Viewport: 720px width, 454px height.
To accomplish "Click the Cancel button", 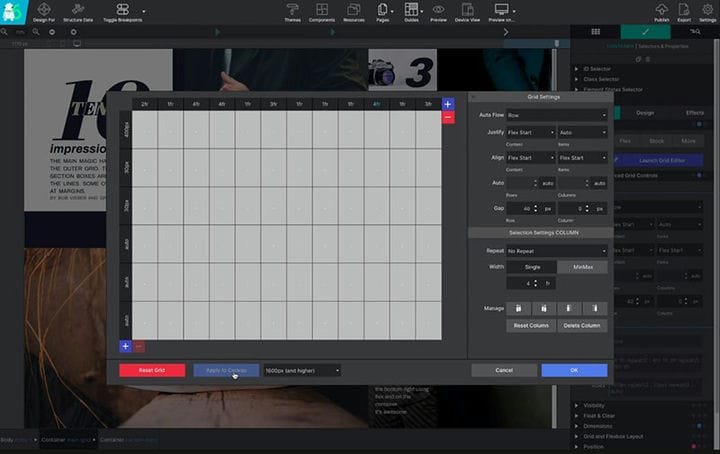I will pos(504,370).
